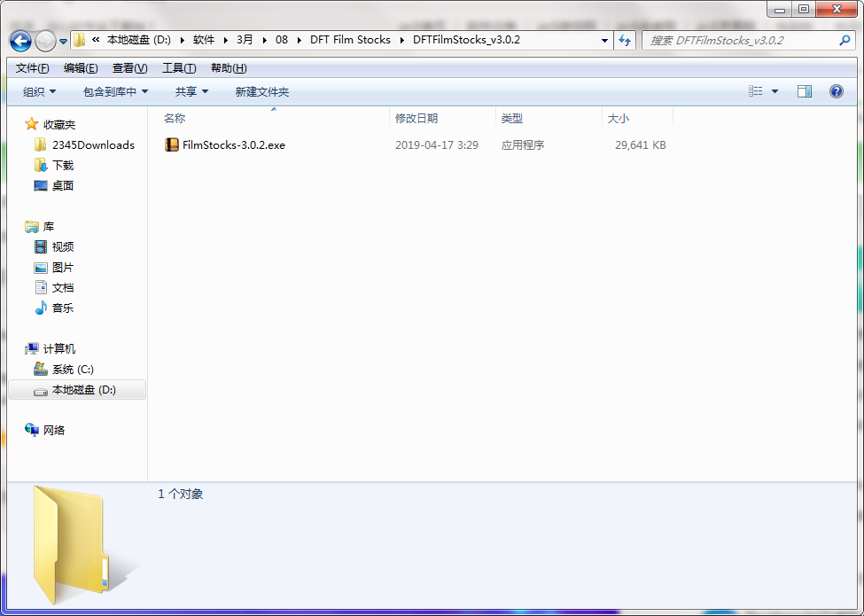Click the Back navigation arrow
Viewport: 864px width, 616px height.
[21, 41]
